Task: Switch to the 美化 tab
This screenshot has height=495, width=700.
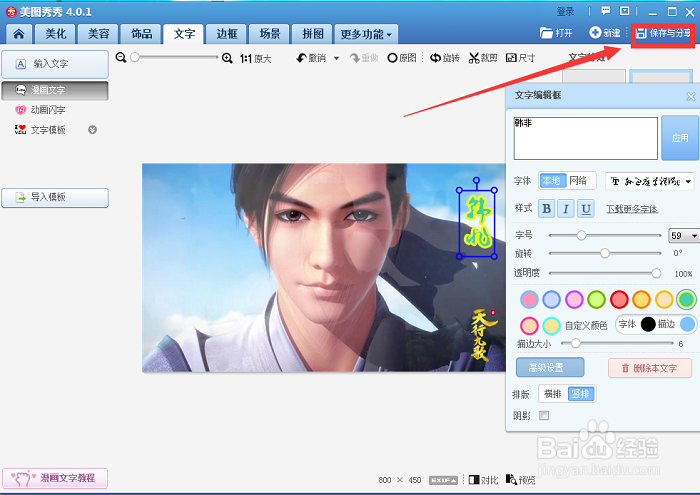Action: (x=55, y=34)
